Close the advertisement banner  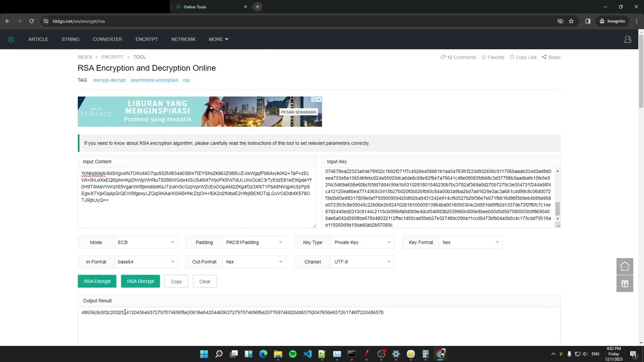(318, 100)
